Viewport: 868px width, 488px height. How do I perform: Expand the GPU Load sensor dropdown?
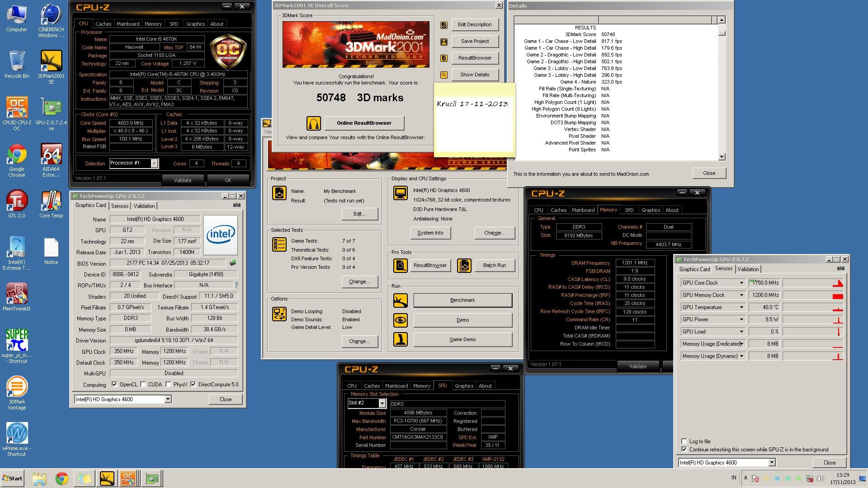[x=741, y=332]
